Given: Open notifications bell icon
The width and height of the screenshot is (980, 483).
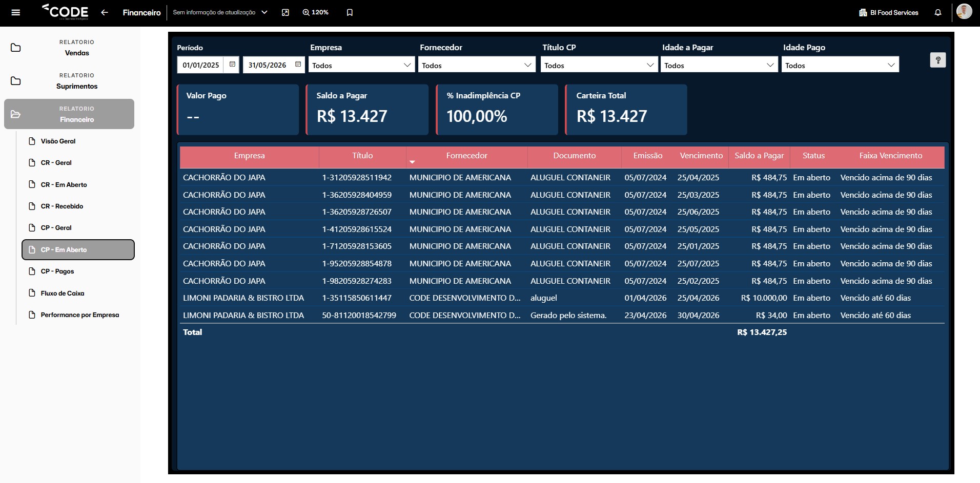Looking at the screenshot, I should pos(938,12).
